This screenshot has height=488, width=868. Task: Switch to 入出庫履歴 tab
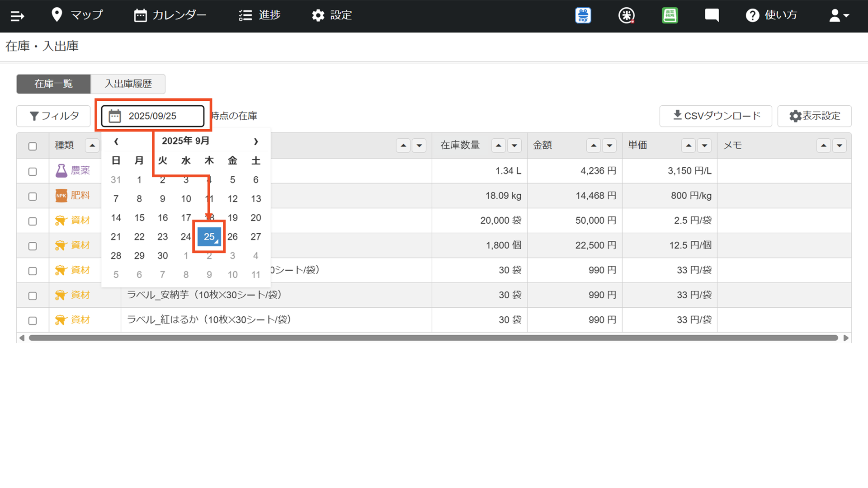pos(128,84)
